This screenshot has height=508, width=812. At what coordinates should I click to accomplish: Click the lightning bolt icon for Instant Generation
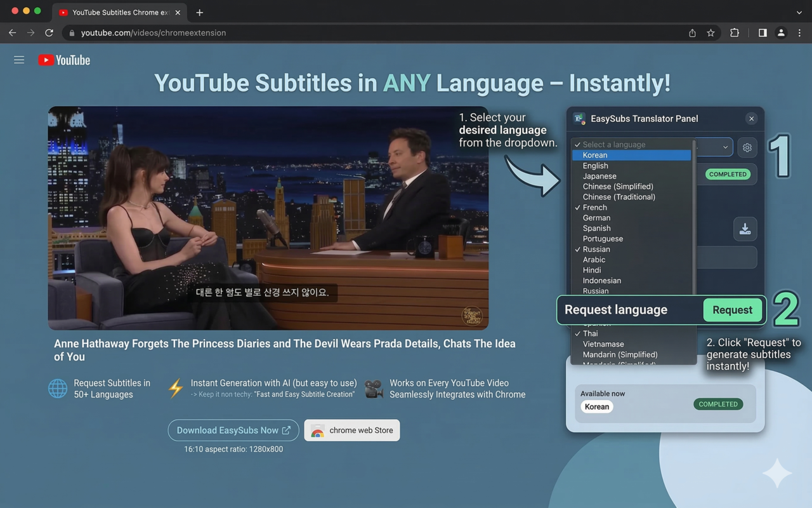point(176,388)
